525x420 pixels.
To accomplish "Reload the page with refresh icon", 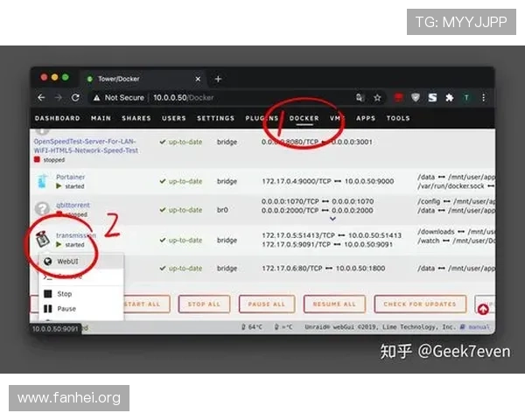I will [x=75, y=97].
